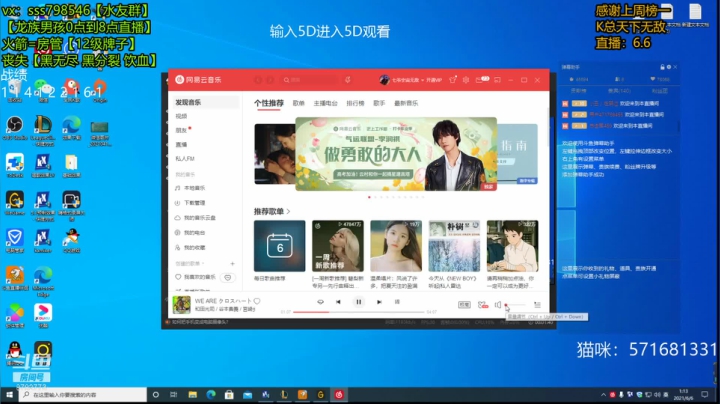The height and width of the screenshot is (404, 720).
Task: Create a new playlist with plus icon
Action: point(232,264)
